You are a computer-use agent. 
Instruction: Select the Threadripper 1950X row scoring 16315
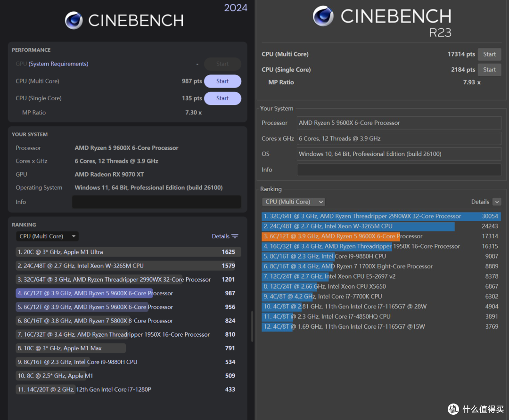(381, 246)
